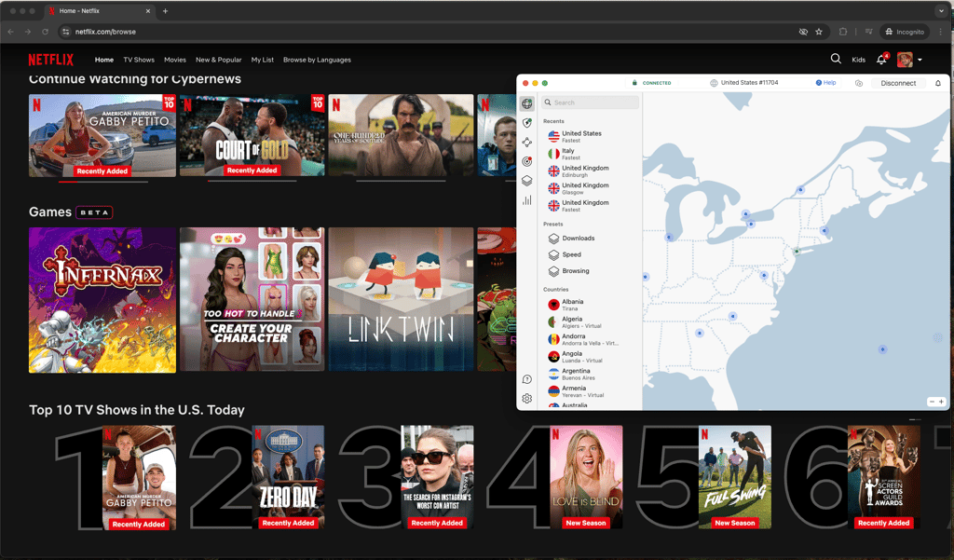This screenshot has height=560, width=954.
Task: Bookmark page with the star icon
Action: pos(819,32)
